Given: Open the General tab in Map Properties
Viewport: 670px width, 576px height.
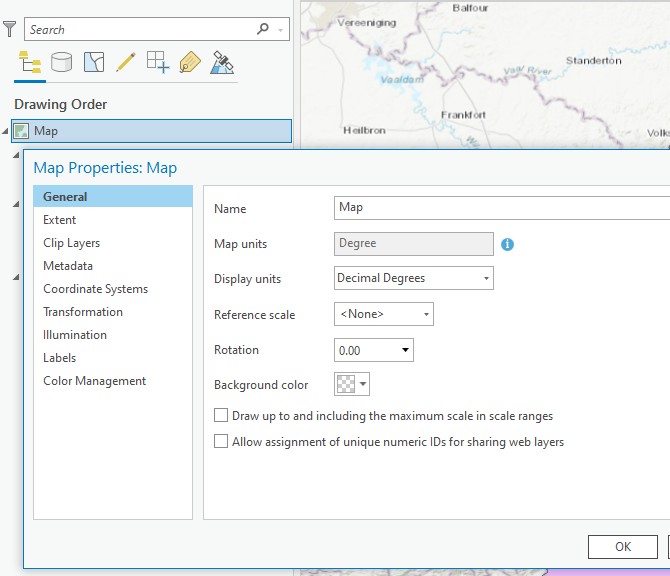Looking at the screenshot, I should point(113,197).
